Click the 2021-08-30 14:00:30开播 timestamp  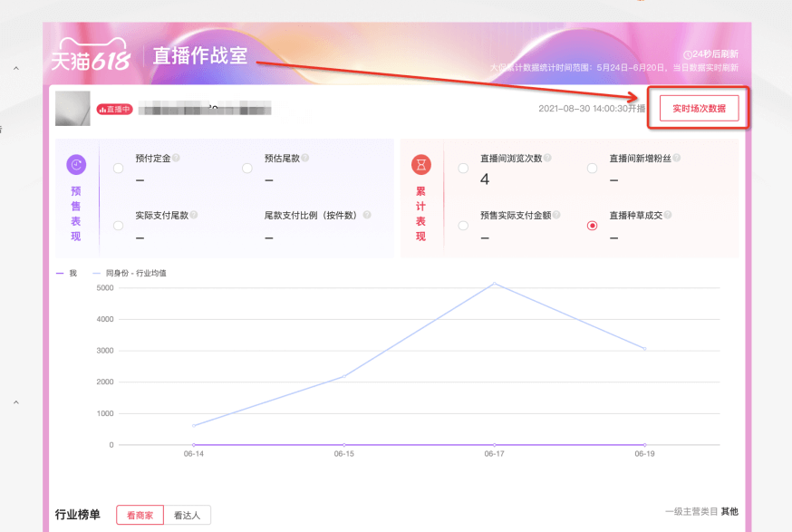(x=592, y=108)
